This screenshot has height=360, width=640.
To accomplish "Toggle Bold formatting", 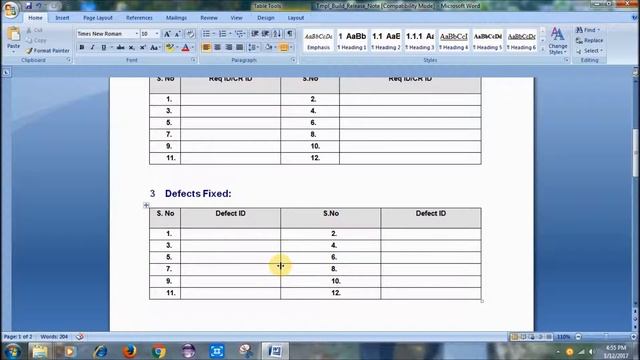I will (x=82, y=47).
